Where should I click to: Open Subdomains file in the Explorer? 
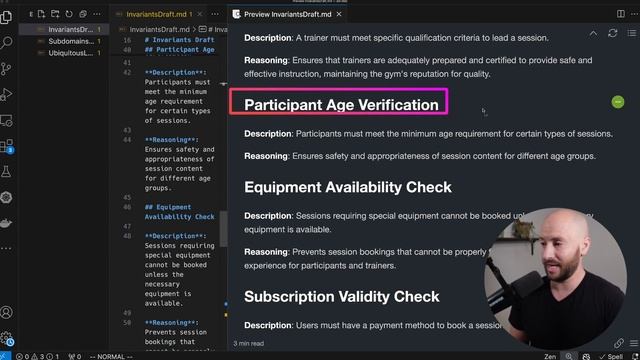[71, 41]
